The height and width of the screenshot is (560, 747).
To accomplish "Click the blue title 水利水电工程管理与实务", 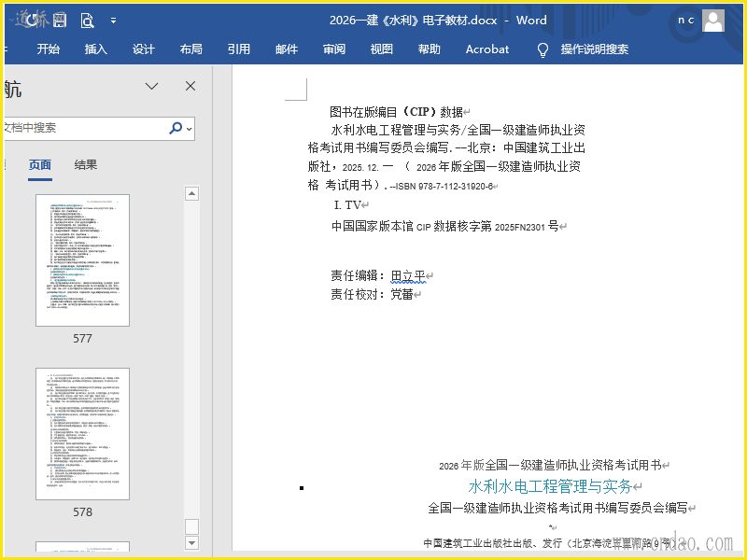I will [550, 486].
